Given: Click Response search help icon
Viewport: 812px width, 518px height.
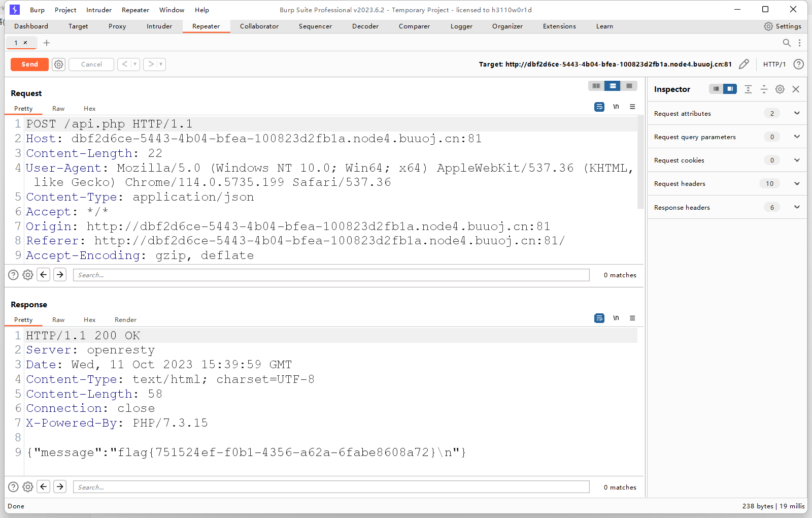Looking at the screenshot, I should click(x=14, y=487).
